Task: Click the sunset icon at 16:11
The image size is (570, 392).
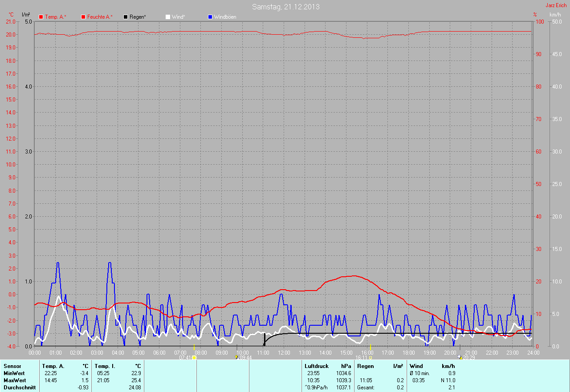Action: 370,357
